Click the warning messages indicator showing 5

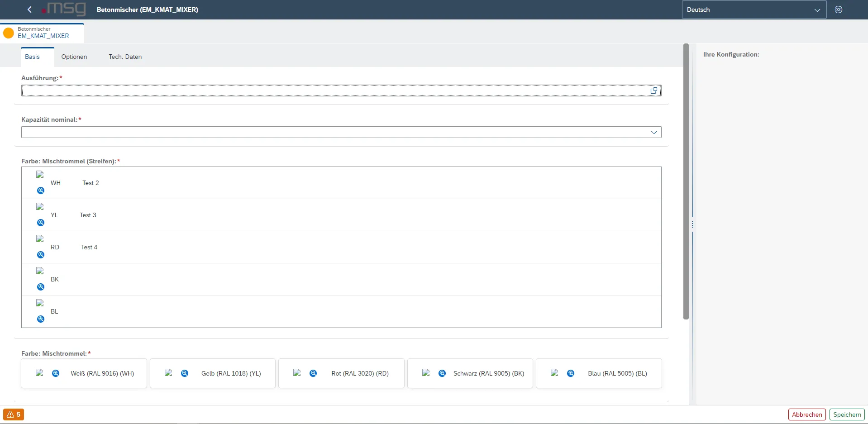pos(14,414)
